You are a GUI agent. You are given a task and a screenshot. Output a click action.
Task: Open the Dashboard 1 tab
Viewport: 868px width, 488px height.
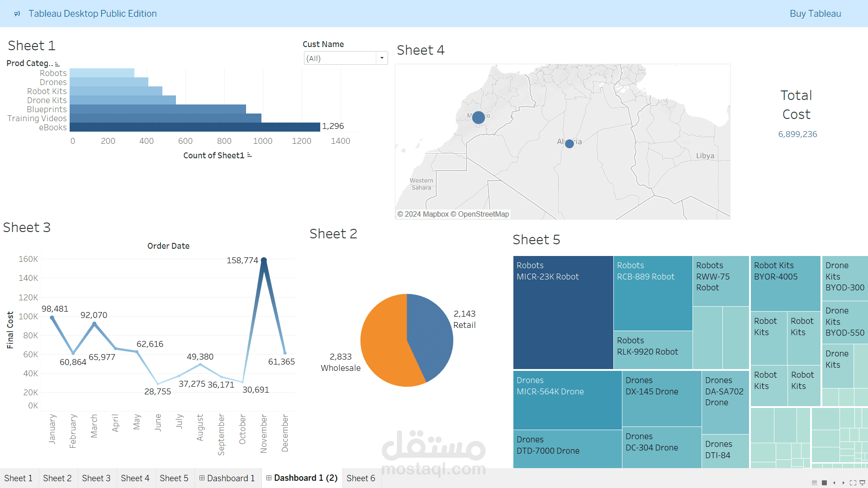[x=228, y=478]
